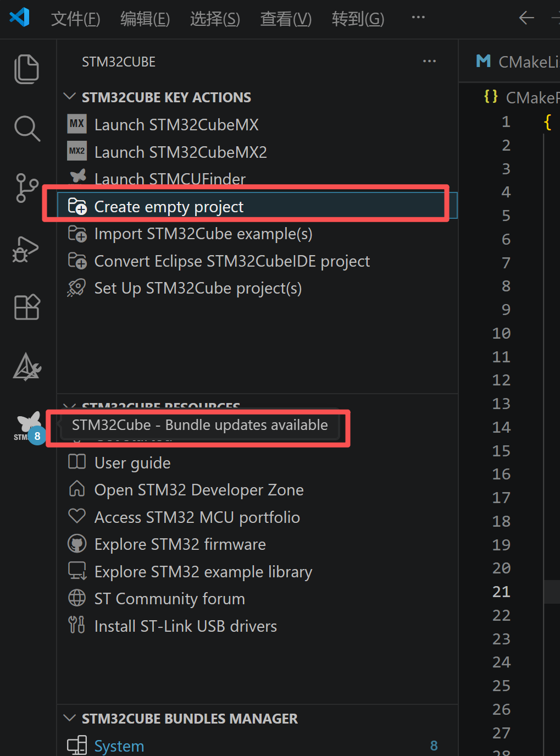560x756 pixels.
Task: Open the Source Control view icon
Action: coord(26,188)
